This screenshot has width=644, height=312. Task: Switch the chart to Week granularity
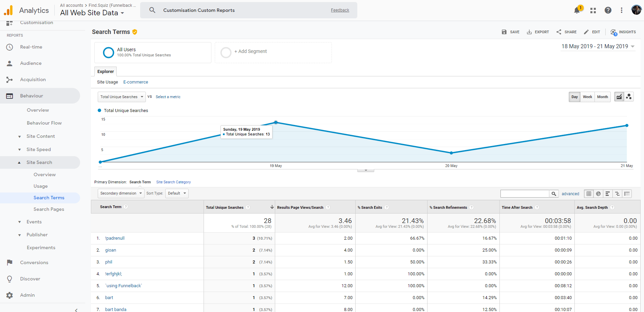tap(587, 97)
